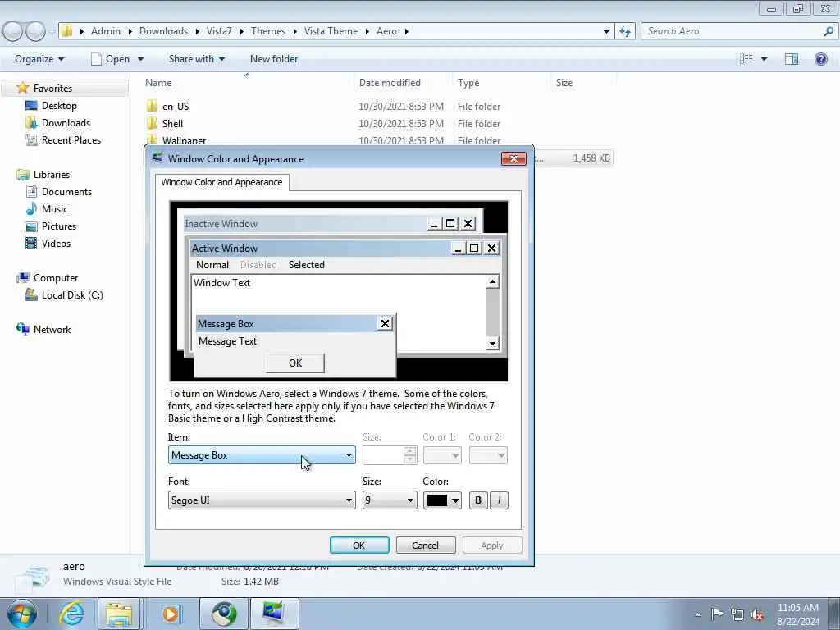Open Explorer help icon
Screen dimensions: 840x630
820,59
